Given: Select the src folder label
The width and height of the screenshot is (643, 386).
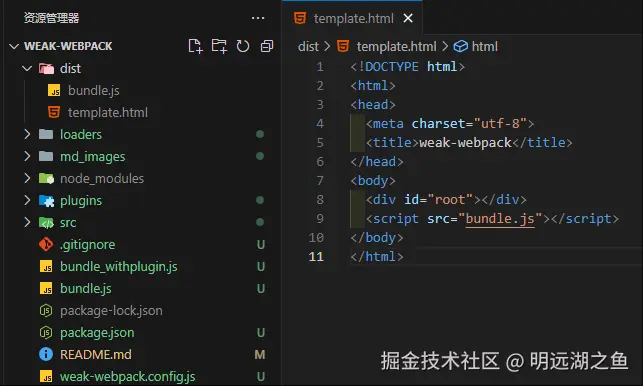Looking at the screenshot, I should tap(68, 223).
